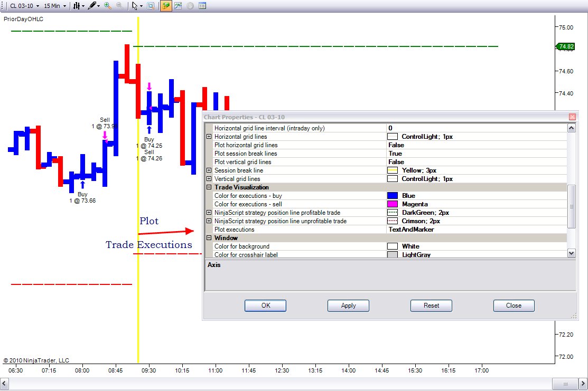Select the drawing tools pen icon
This screenshot has height=391, width=588.
tap(92, 6)
